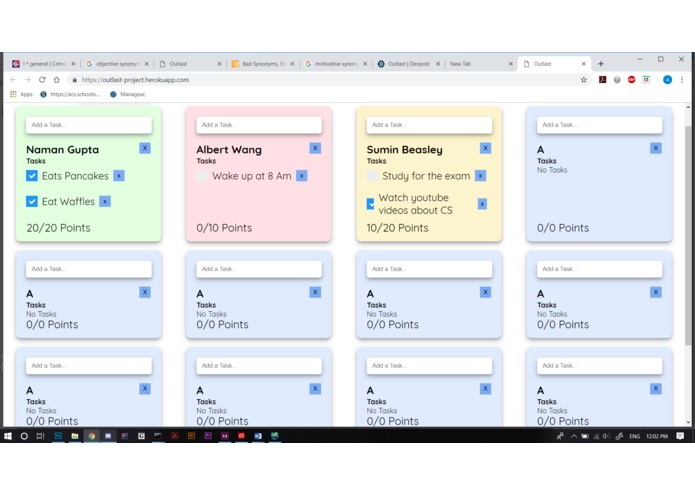Delete the Naman Gupta card
This screenshot has width=695, height=494.
[x=144, y=148]
